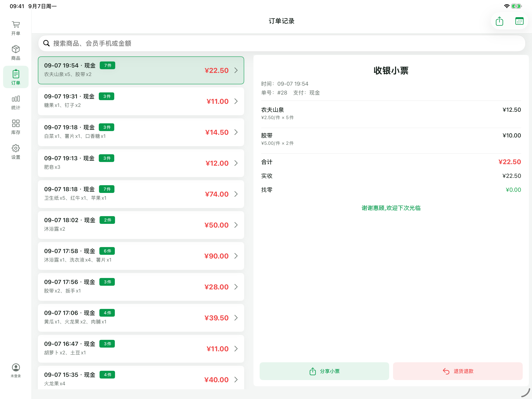Expand chevron of the 18:18 order

(236, 194)
